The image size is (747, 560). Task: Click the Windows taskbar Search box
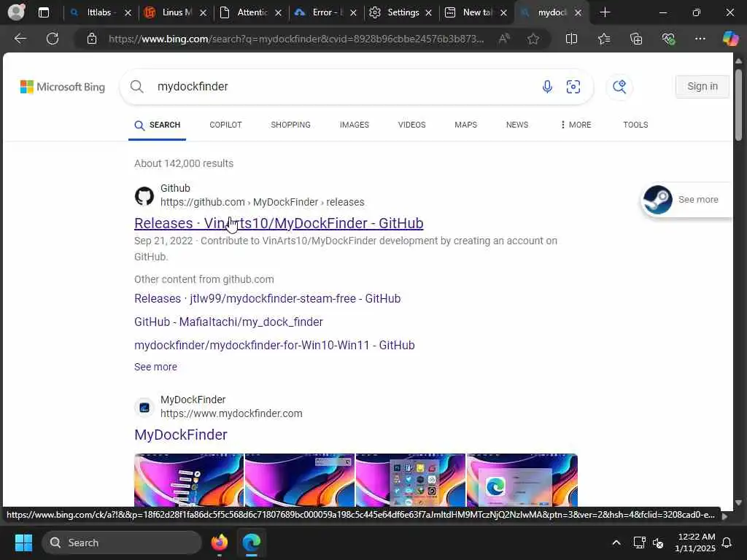(x=122, y=542)
